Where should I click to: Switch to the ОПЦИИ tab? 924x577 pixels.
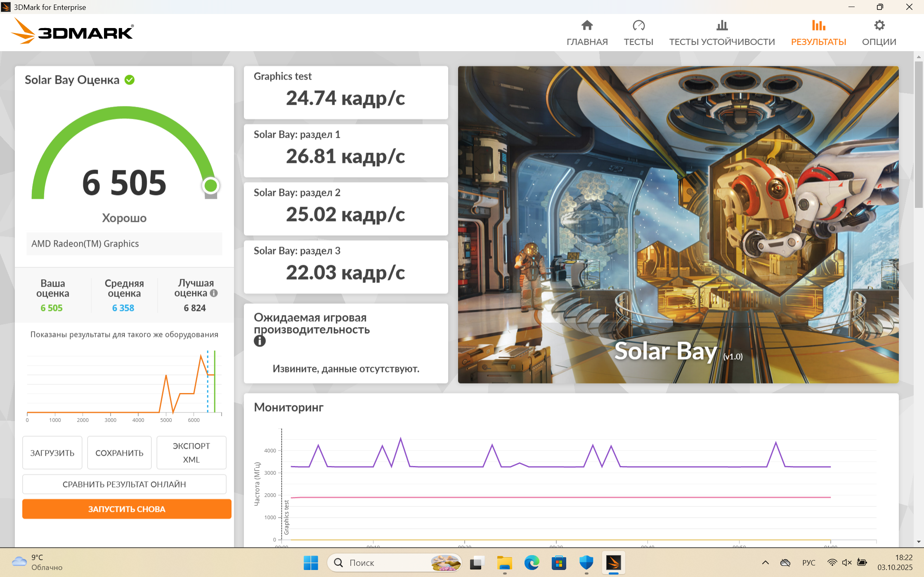879,42
